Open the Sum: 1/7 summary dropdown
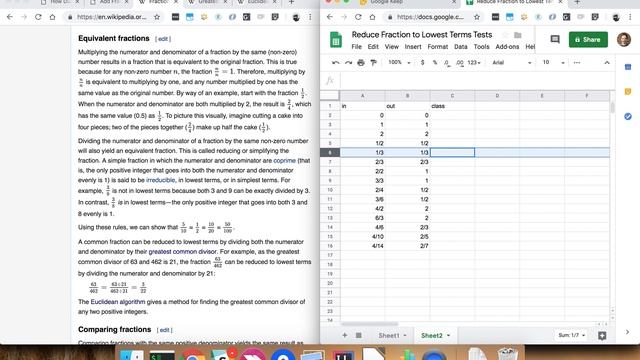640x360 pixels. pos(572,335)
